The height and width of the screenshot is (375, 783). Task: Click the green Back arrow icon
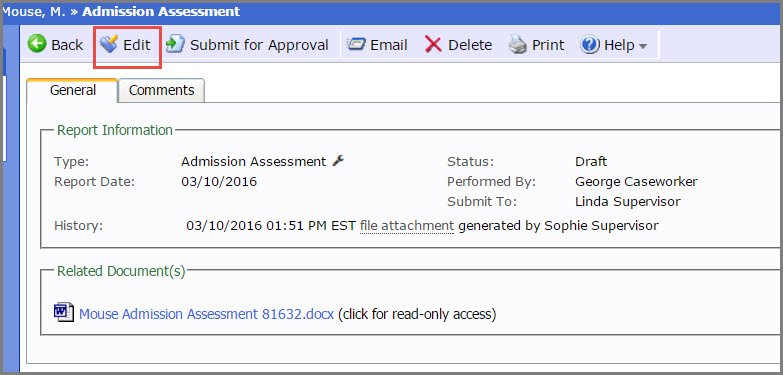tap(36, 44)
